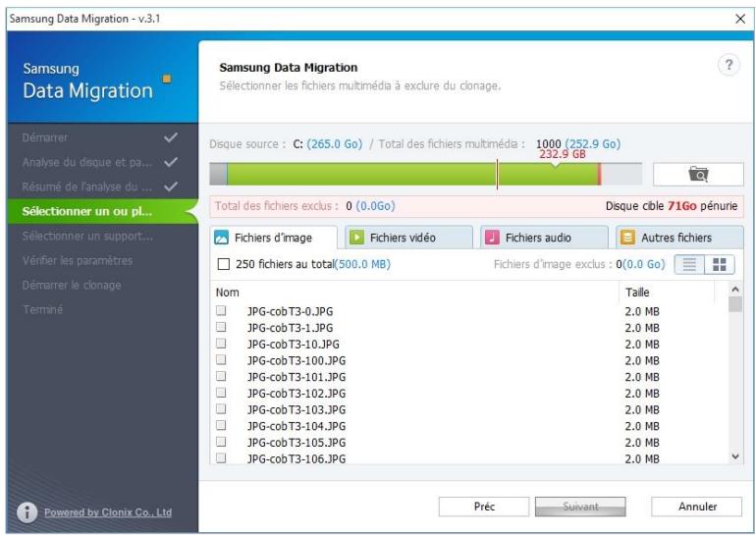
Task: Select the Terminé step
Action: 103,309
